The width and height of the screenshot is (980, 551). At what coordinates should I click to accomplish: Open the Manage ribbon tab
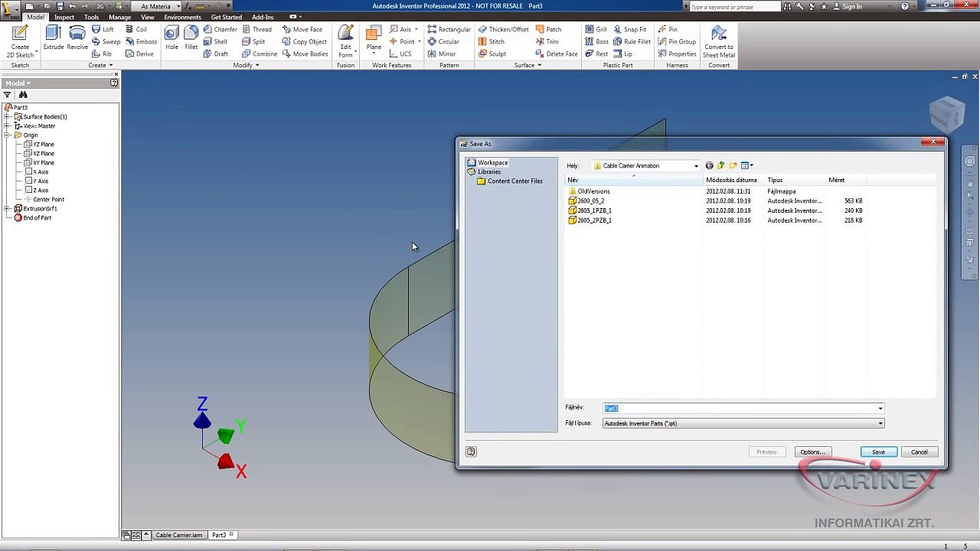(119, 17)
